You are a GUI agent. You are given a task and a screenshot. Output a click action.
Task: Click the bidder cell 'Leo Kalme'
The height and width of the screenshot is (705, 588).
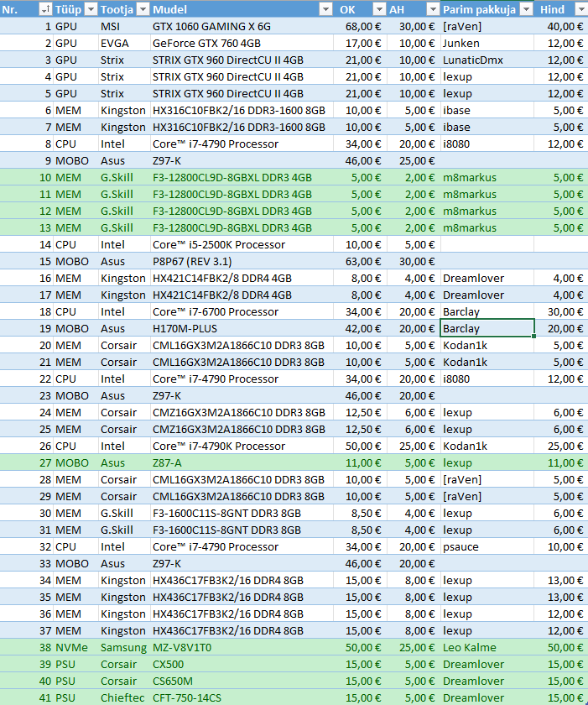487,647
